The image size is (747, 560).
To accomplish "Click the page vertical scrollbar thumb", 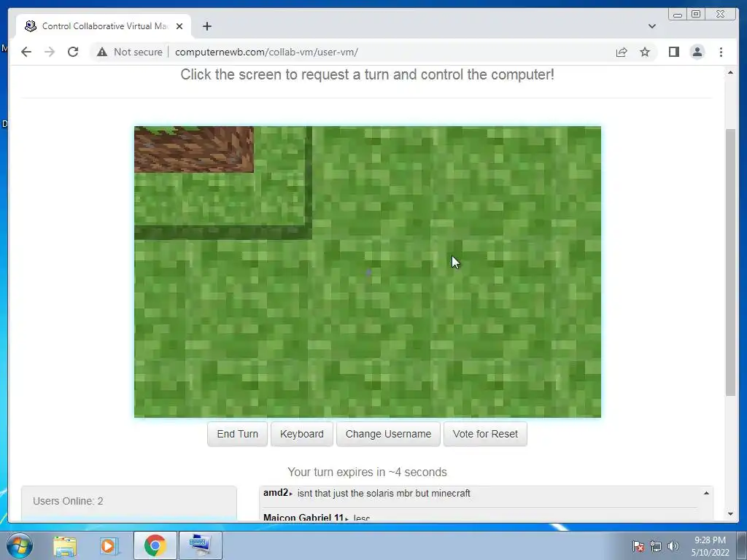I will click(x=730, y=262).
